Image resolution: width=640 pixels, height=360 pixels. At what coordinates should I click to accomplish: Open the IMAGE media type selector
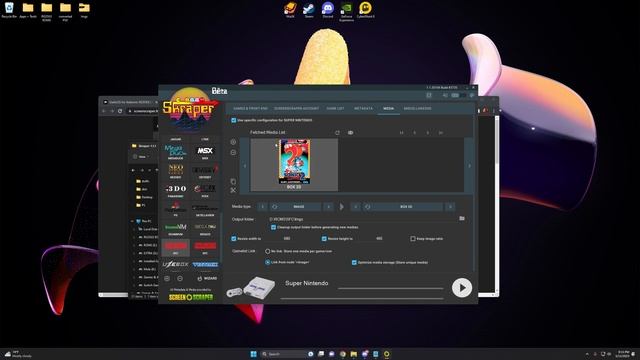click(299, 207)
